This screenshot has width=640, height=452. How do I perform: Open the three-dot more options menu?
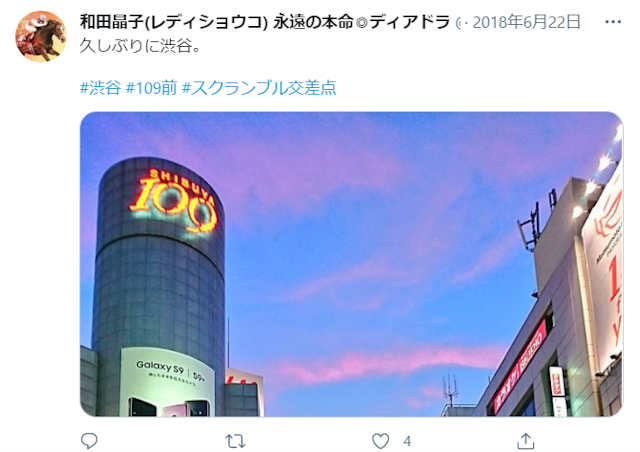click(x=613, y=22)
